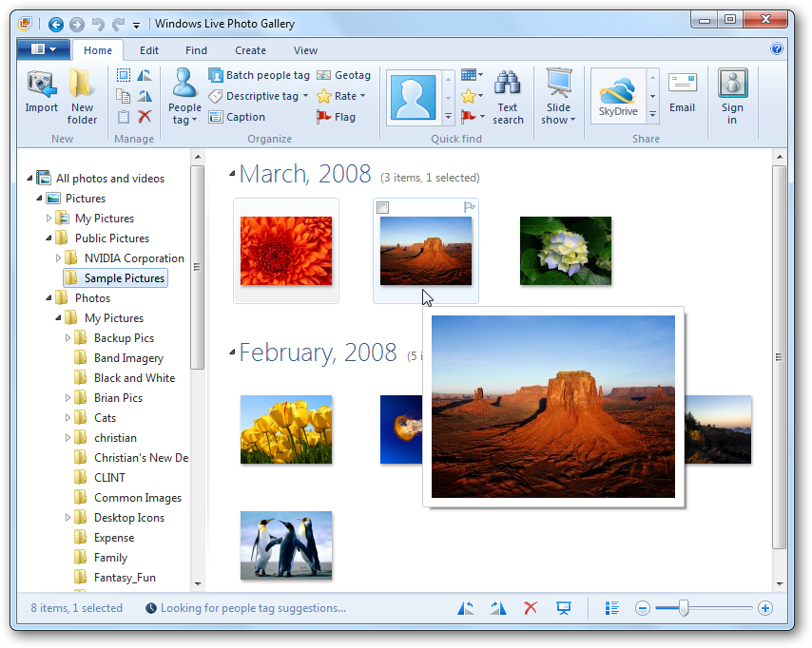Image resolution: width=812 pixels, height=648 pixels.
Task: Open the Text search tool
Action: pos(508,96)
